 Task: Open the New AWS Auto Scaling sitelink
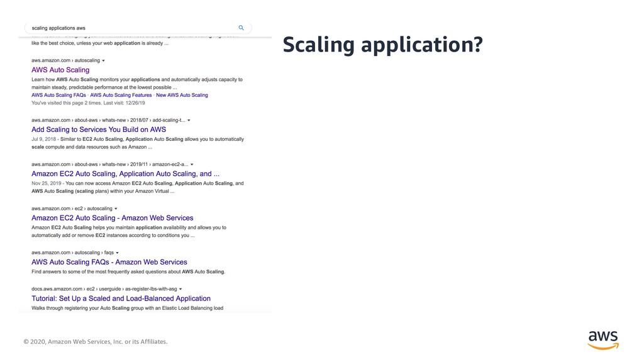tap(182, 95)
